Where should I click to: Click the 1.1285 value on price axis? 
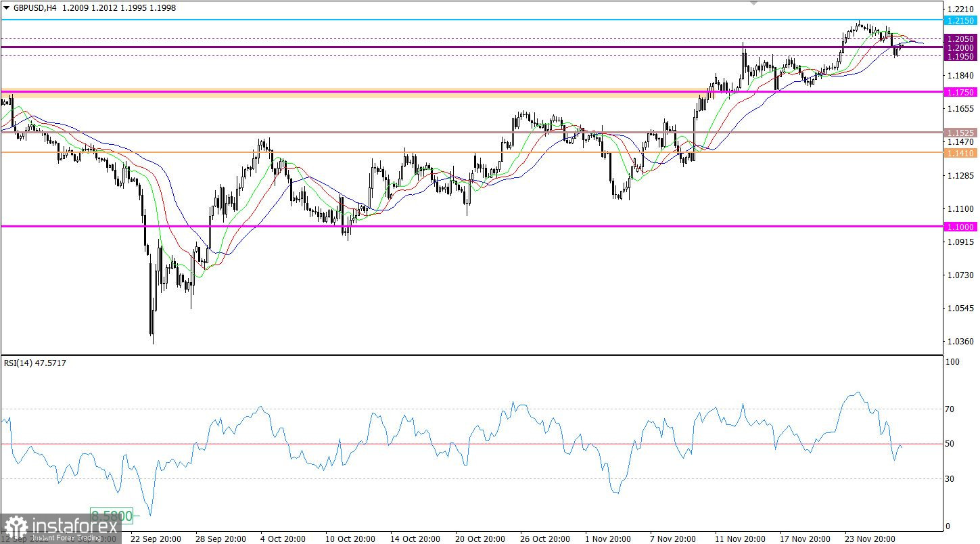960,175
